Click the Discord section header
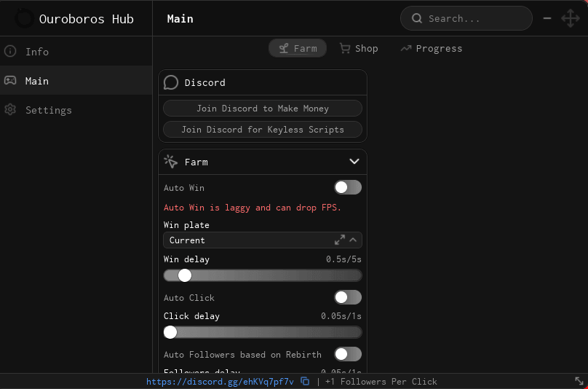588x389 pixels. pos(263,82)
